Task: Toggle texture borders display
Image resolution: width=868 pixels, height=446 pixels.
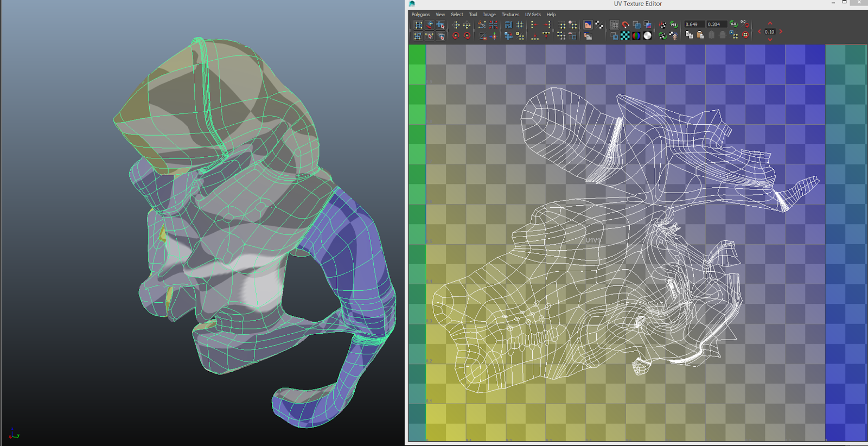Action: pyautogui.click(x=614, y=36)
